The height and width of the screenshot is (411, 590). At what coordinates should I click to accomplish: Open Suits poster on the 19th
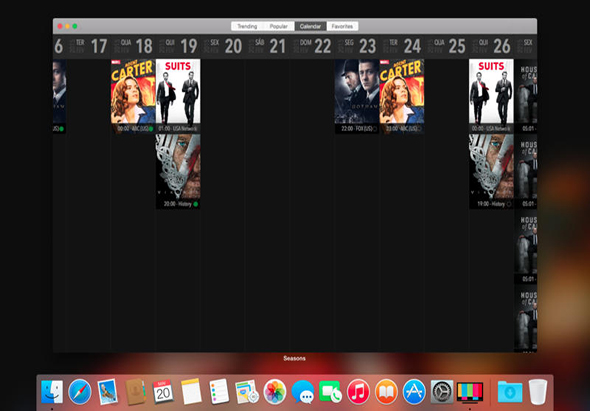[178, 91]
